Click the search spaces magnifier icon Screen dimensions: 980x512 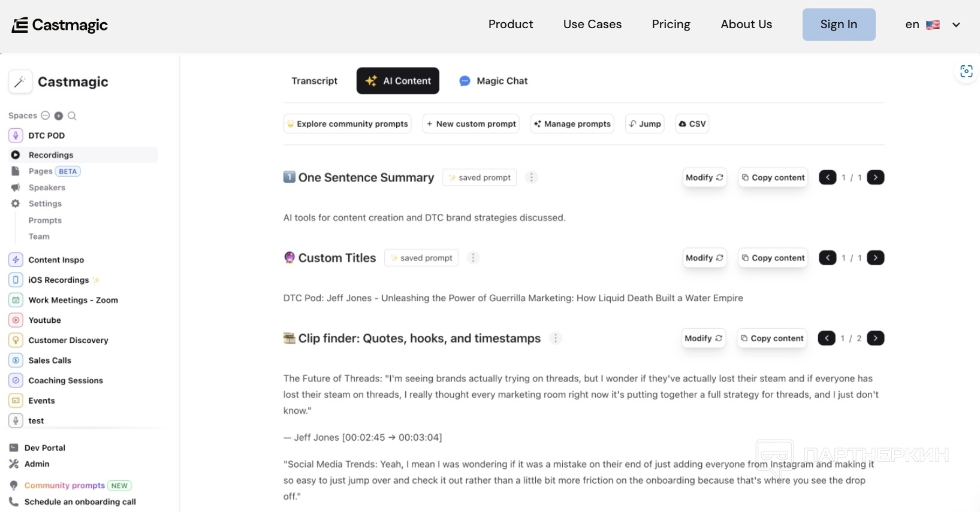point(72,116)
